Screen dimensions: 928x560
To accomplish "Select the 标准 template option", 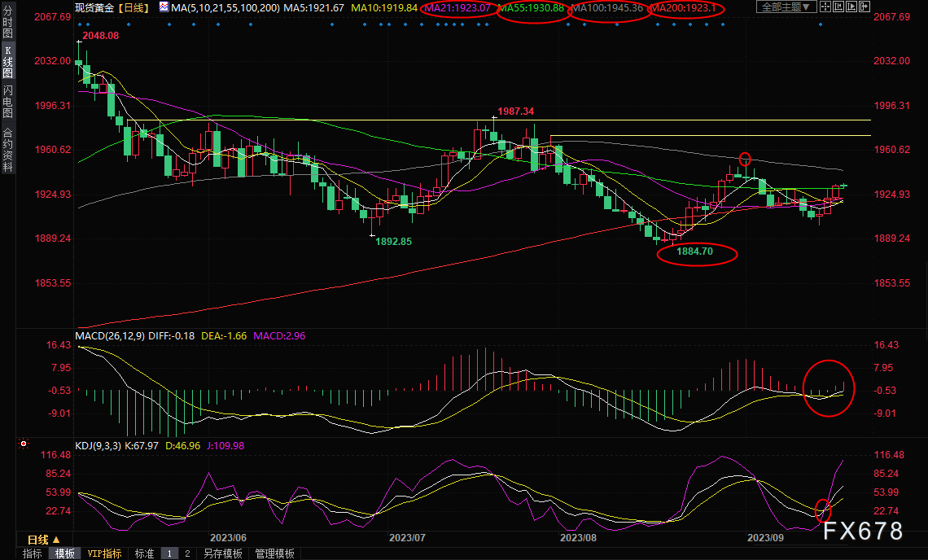I will pos(144,553).
